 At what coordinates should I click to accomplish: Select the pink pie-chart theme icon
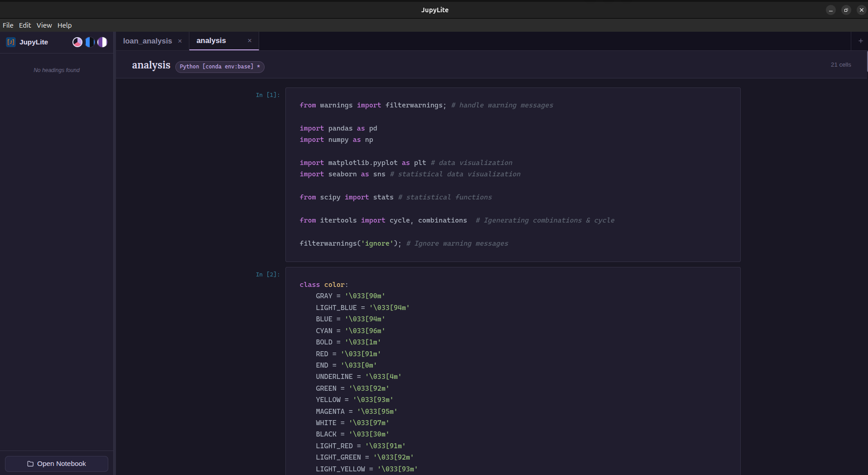77,42
